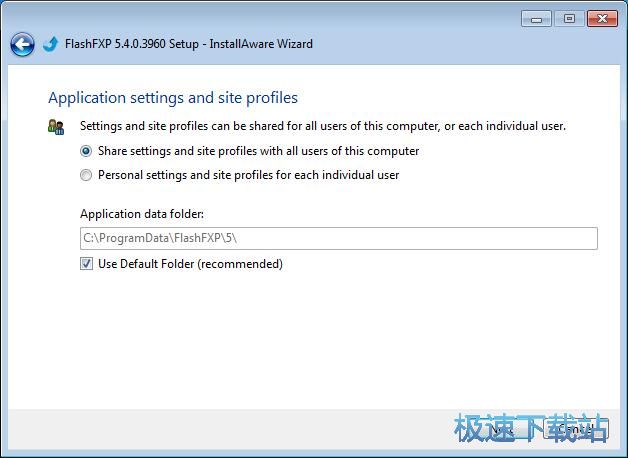Click the 'Application data folder:' label
This screenshot has width=628, height=458.
tap(142, 214)
